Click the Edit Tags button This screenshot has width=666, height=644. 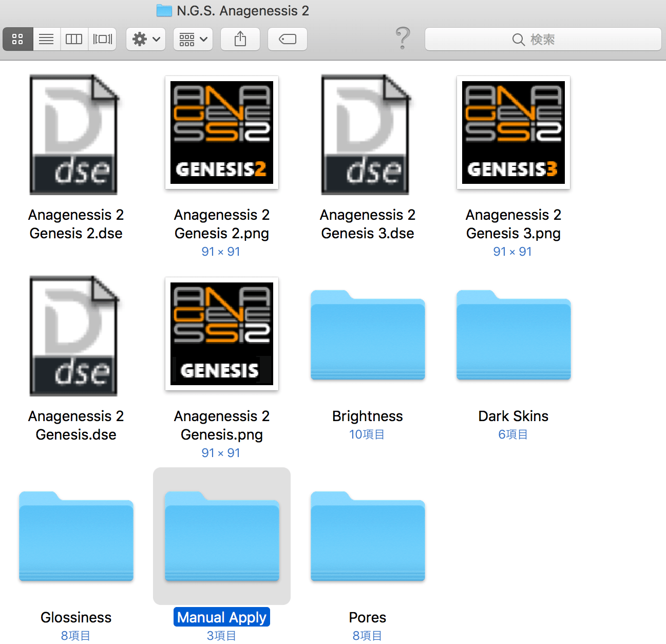click(288, 39)
